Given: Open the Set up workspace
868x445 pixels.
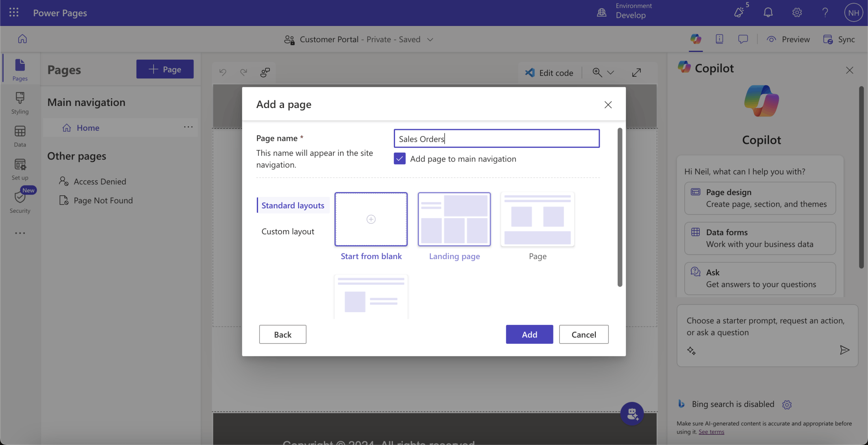Looking at the screenshot, I should tap(20, 169).
